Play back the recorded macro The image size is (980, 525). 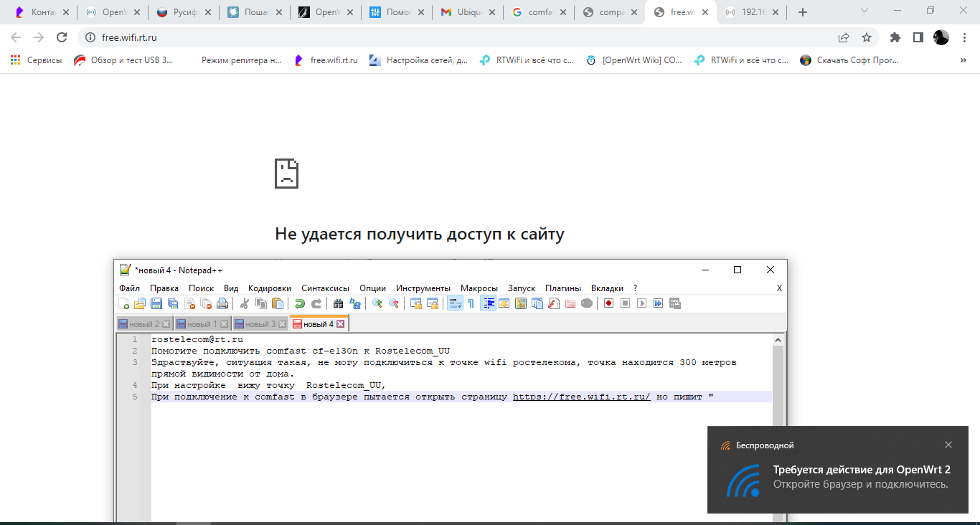641,303
